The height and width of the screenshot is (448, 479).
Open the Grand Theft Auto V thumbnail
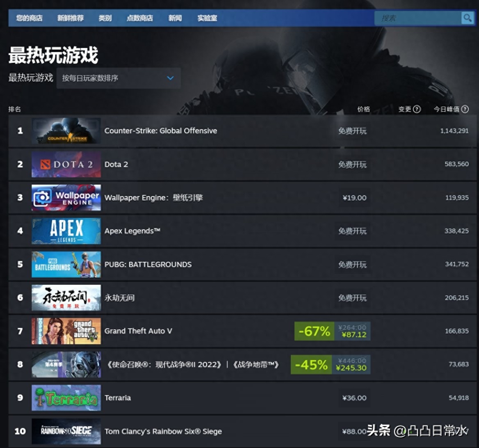point(66,331)
